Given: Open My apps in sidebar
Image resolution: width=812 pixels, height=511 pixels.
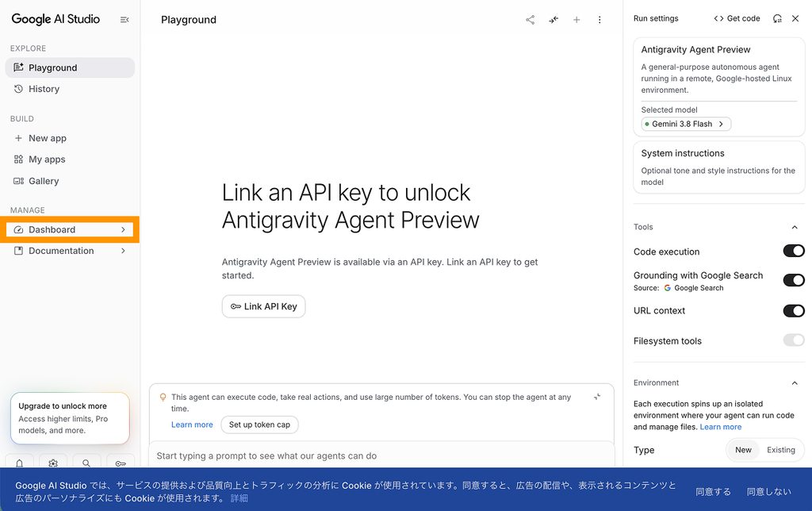Looking at the screenshot, I should (70, 159).
